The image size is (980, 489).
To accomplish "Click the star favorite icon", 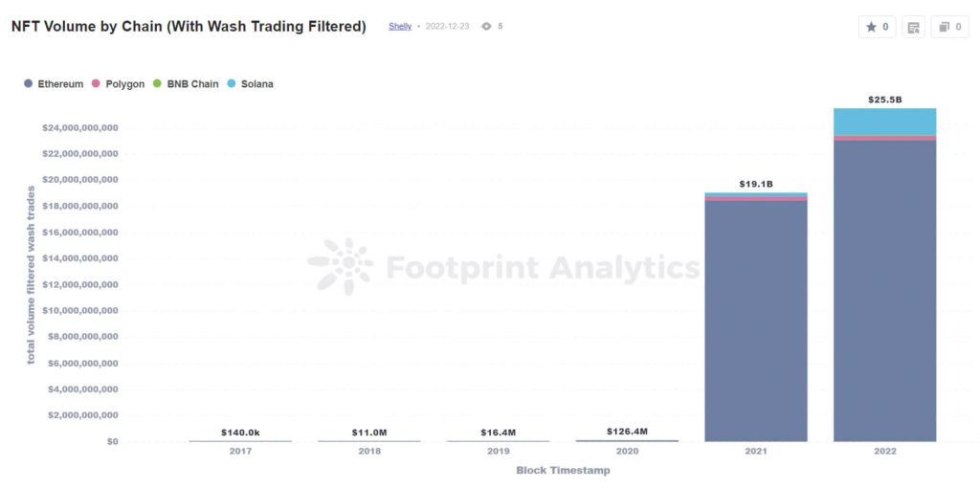I will click(871, 27).
